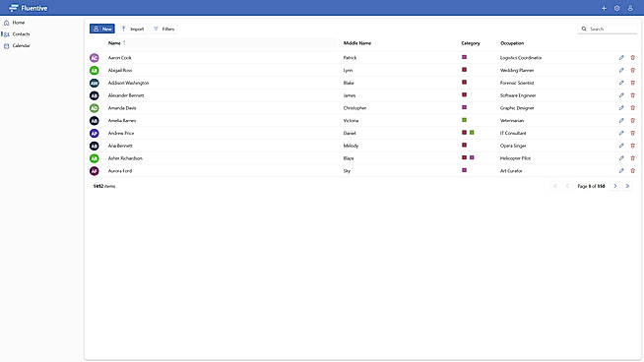The width and height of the screenshot is (644, 362).
Task: Click Abigail Ross's red category swatch
Action: 464,70
